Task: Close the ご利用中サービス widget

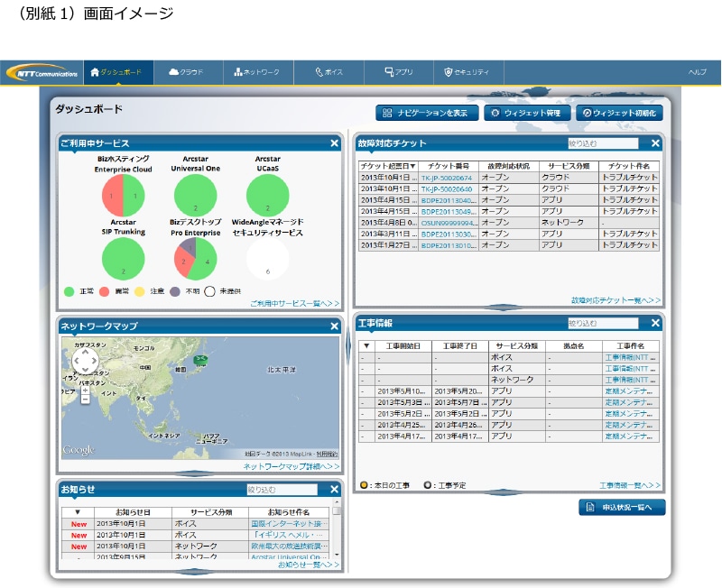Action: tap(334, 143)
